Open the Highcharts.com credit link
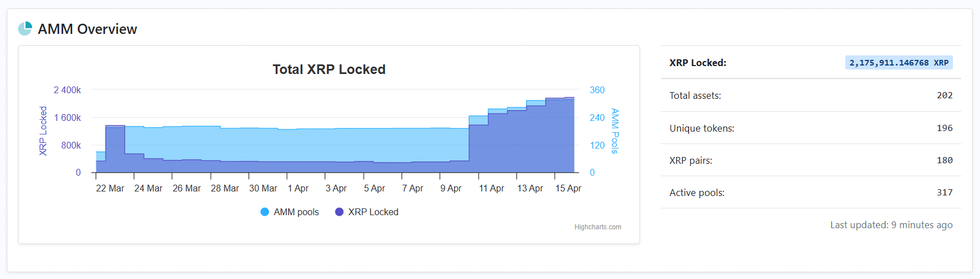 click(598, 227)
